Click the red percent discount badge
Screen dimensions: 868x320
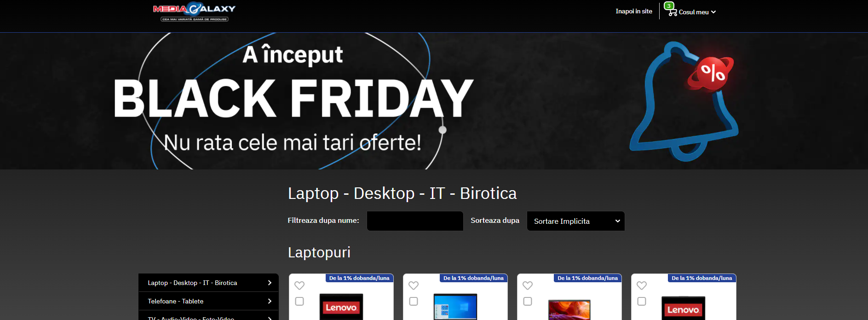tap(712, 72)
